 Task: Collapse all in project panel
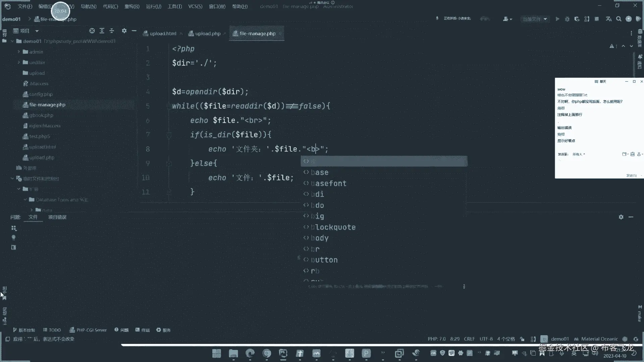click(112, 31)
